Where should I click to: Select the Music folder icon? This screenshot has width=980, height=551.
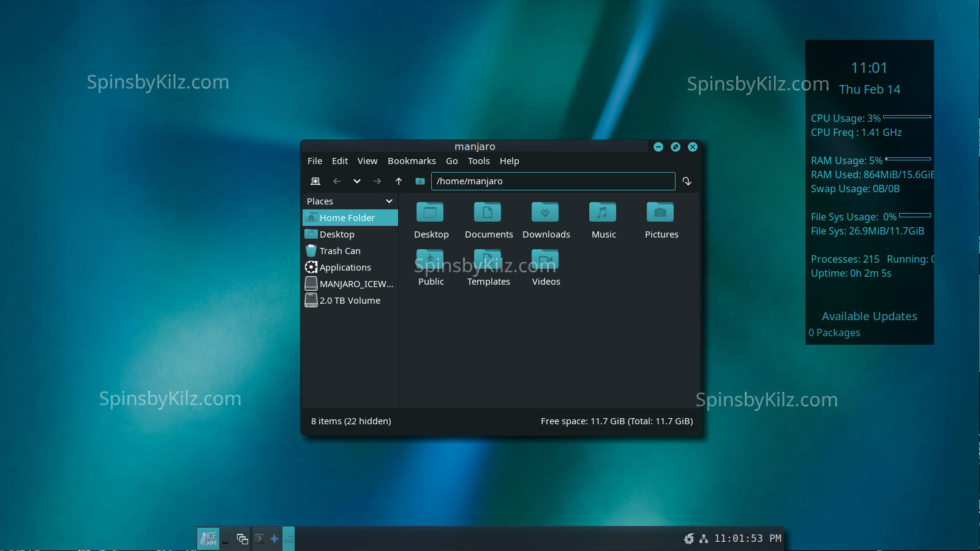coord(603,212)
